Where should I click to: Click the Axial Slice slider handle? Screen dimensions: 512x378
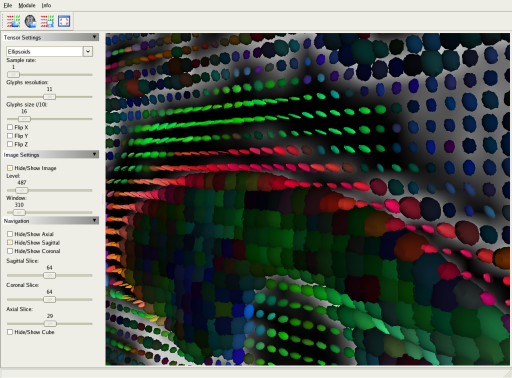[x=50, y=324]
